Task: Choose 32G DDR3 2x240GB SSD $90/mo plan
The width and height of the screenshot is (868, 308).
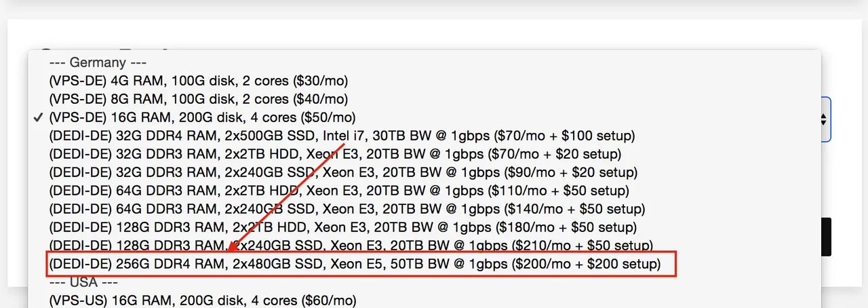Action: pyautogui.click(x=343, y=172)
